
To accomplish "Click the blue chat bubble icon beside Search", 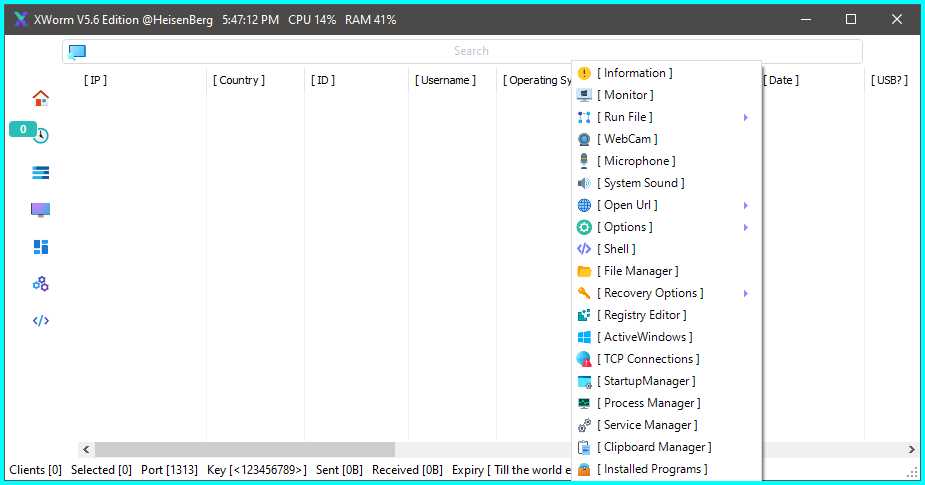I will (x=77, y=51).
